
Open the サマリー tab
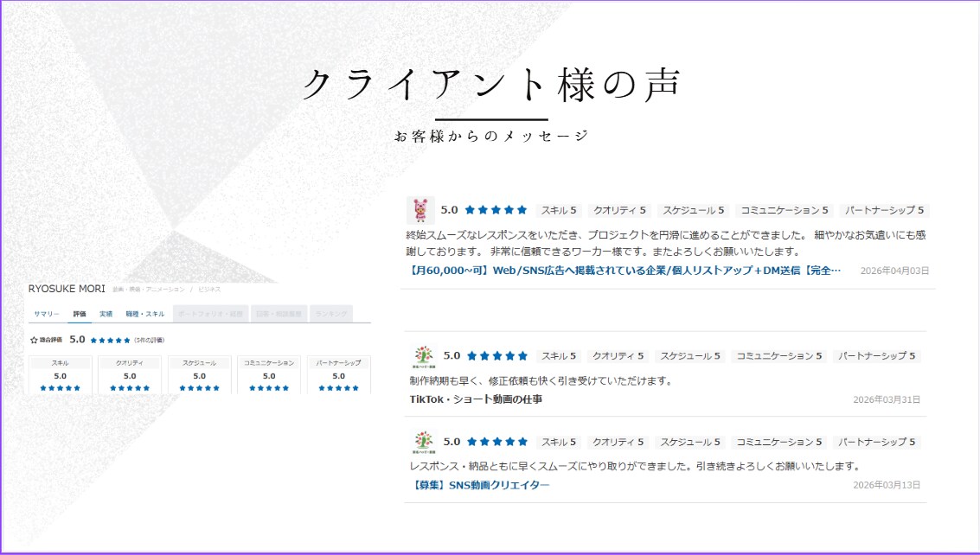tap(46, 314)
